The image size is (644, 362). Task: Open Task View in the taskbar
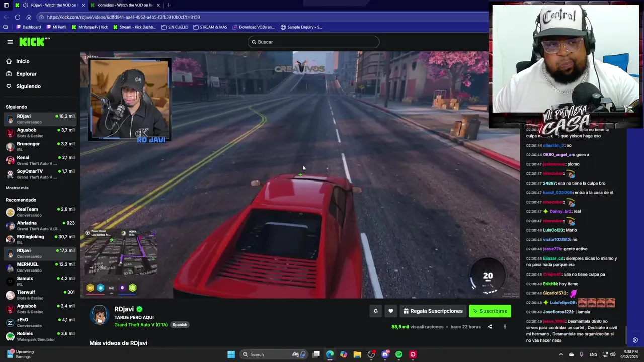pos(316,354)
